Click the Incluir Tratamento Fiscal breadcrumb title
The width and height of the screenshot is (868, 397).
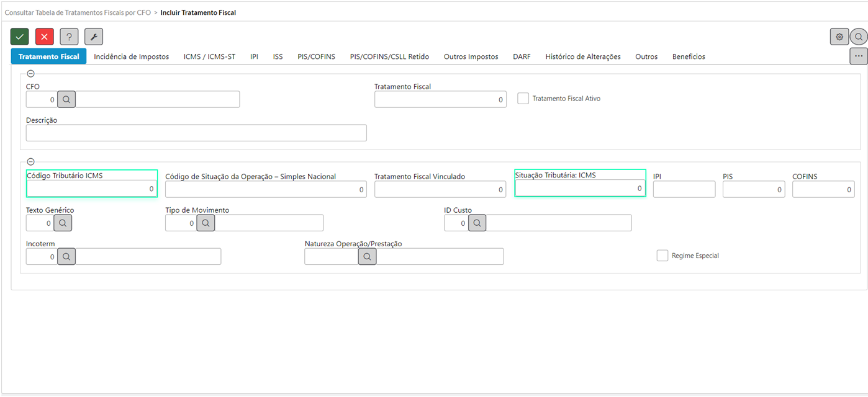(198, 12)
